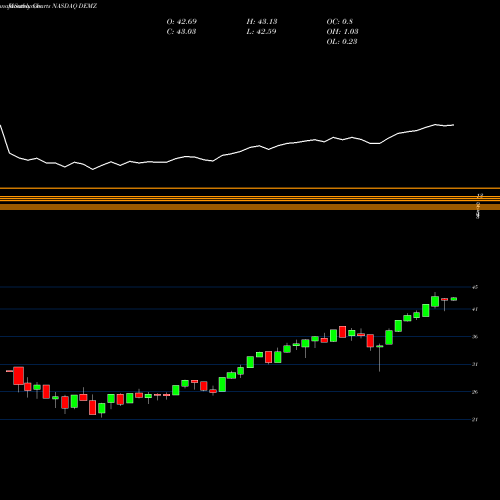This screenshot has height=500, width=500.
Task: Click the OH: 1.03 reading
Action: [x=342, y=32]
